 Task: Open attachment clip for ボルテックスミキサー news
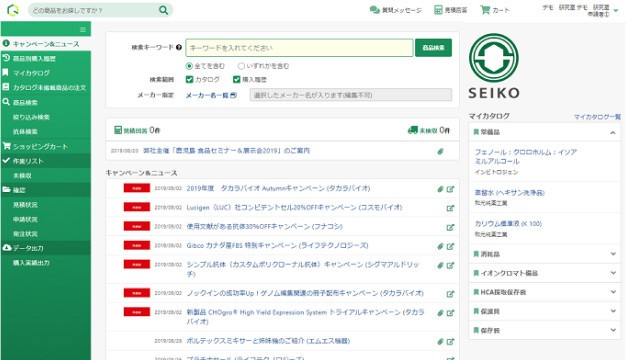440,342
